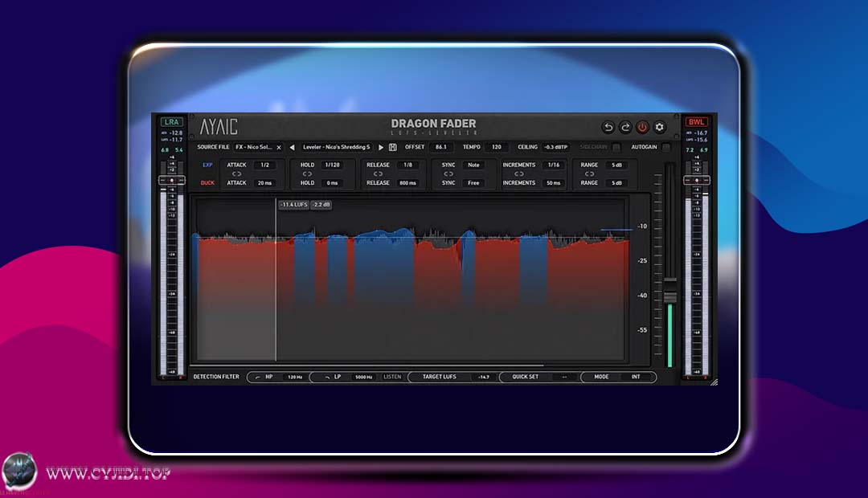Click the left LRA meter threshold handle
This screenshot has width=868, height=498.
pos(172,181)
